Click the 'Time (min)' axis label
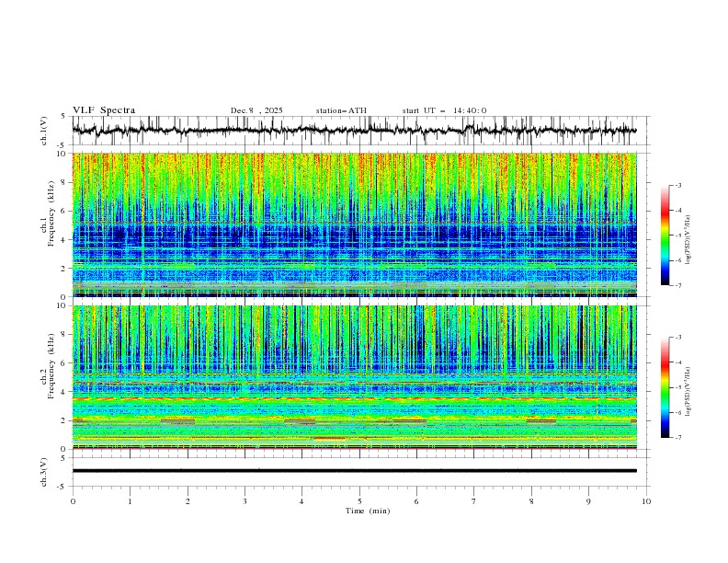728x563 pixels. pos(368,511)
